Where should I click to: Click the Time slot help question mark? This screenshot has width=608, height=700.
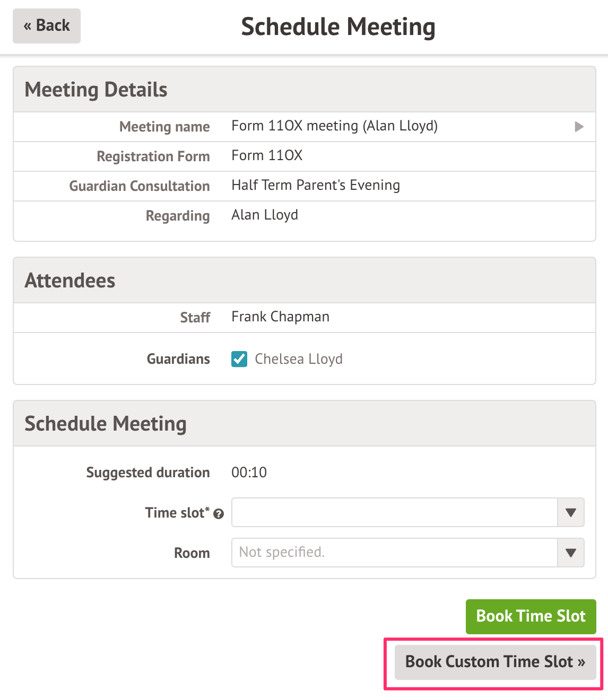219,514
